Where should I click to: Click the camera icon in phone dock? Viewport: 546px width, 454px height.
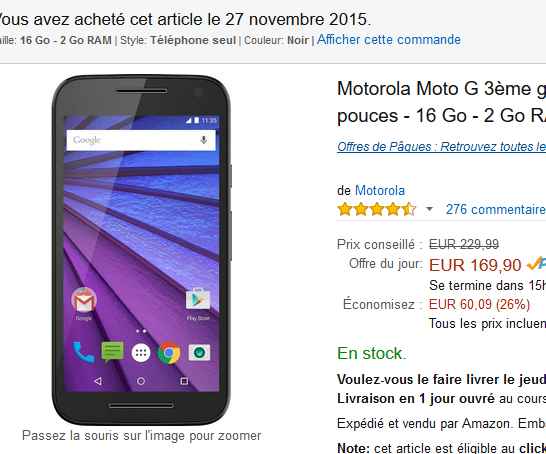click(199, 353)
